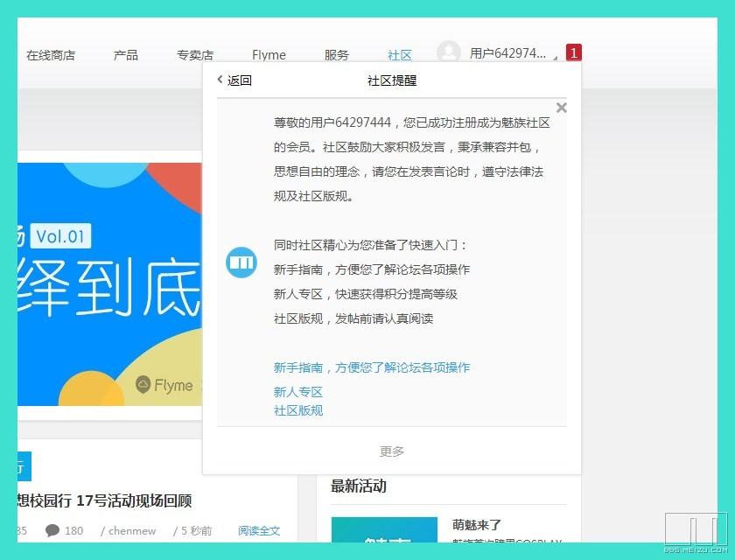
Task: Click the comment bubble icon showing 180
Action: tap(52, 530)
